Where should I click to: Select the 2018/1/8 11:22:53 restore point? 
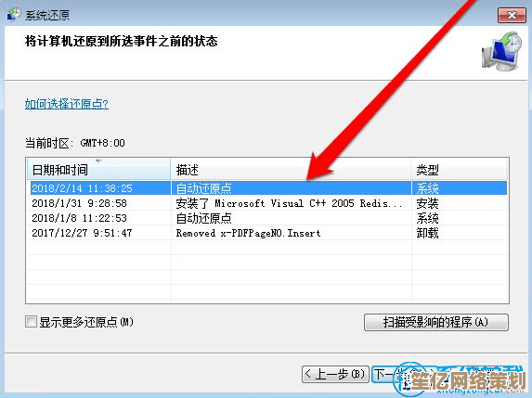click(267, 218)
